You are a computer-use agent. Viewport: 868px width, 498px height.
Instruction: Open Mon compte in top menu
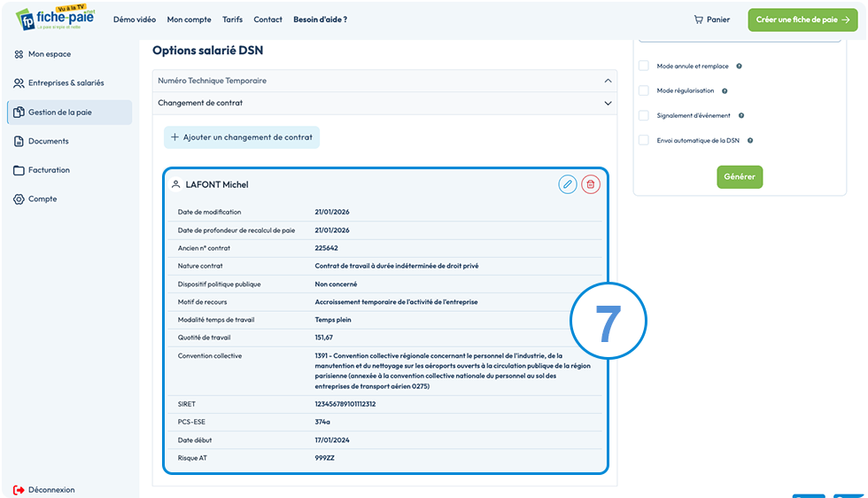tap(190, 19)
